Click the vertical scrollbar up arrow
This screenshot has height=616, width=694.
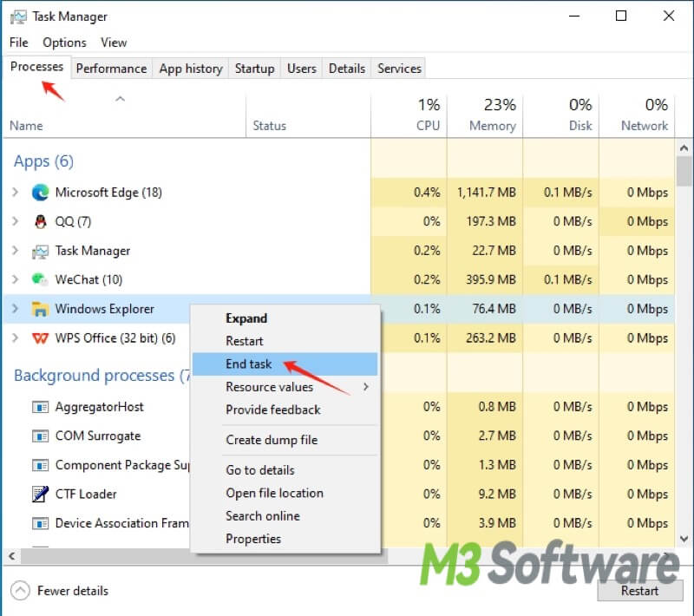(x=684, y=148)
